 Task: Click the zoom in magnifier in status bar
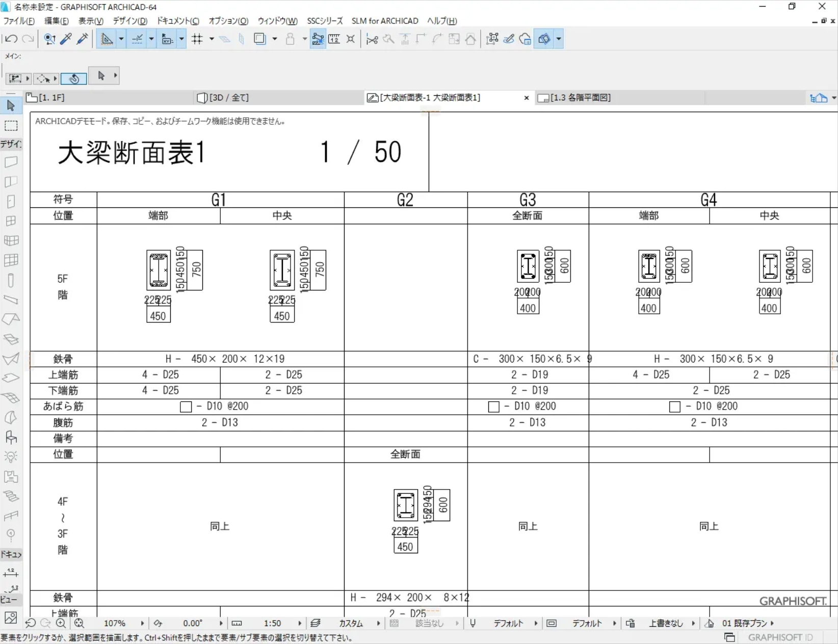[x=61, y=623]
